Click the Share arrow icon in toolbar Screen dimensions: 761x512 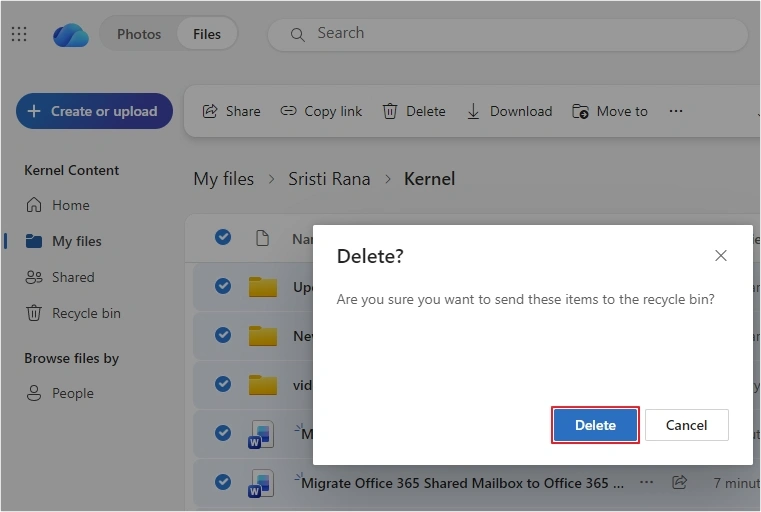click(x=210, y=111)
